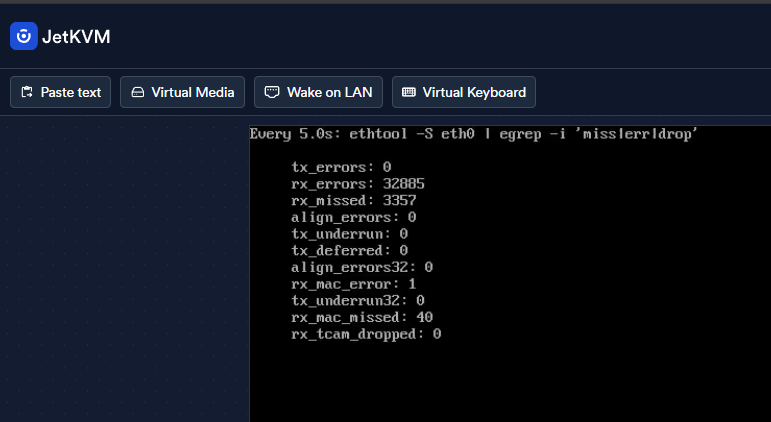Viewport: 771px width, 422px height.
Task: Click the ethtool watch command header line
Action: 473,134
